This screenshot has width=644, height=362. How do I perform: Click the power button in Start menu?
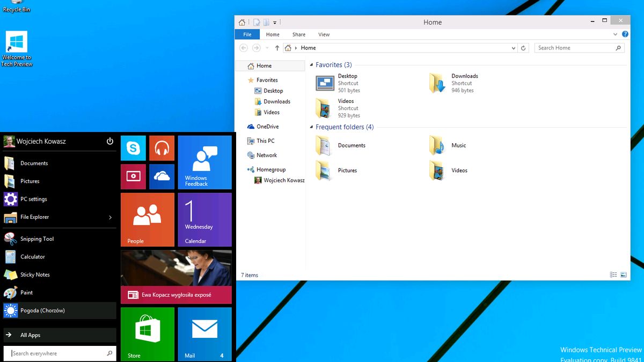110,141
